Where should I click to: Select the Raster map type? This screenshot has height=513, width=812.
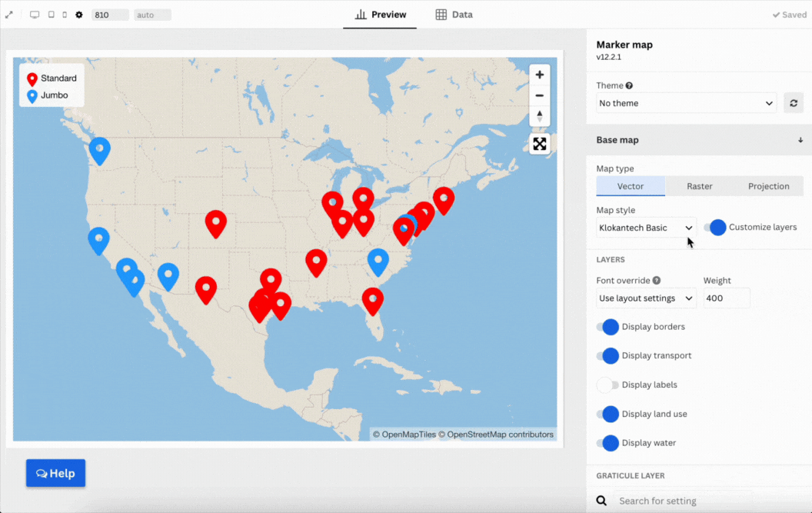coord(700,186)
